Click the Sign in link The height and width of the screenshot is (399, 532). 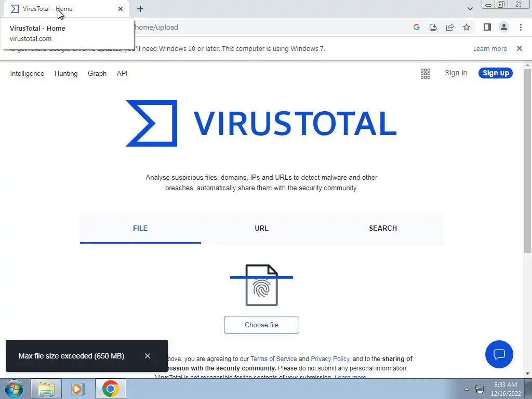(x=456, y=73)
